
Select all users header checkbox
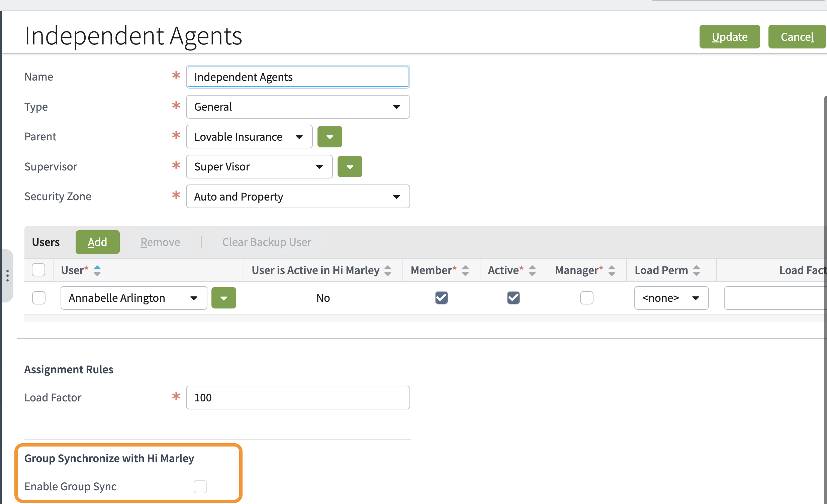tap(38, 270)
